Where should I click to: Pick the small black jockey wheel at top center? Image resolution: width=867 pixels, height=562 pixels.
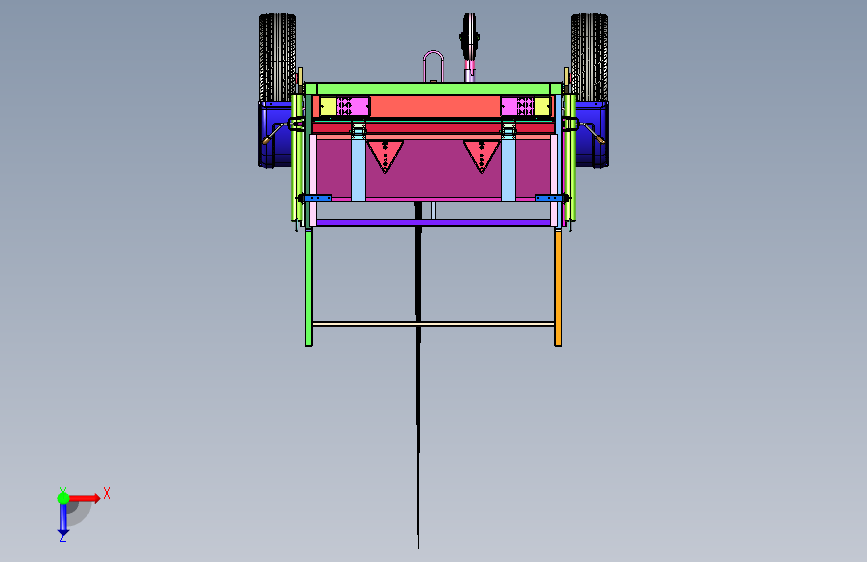point(469,36)
